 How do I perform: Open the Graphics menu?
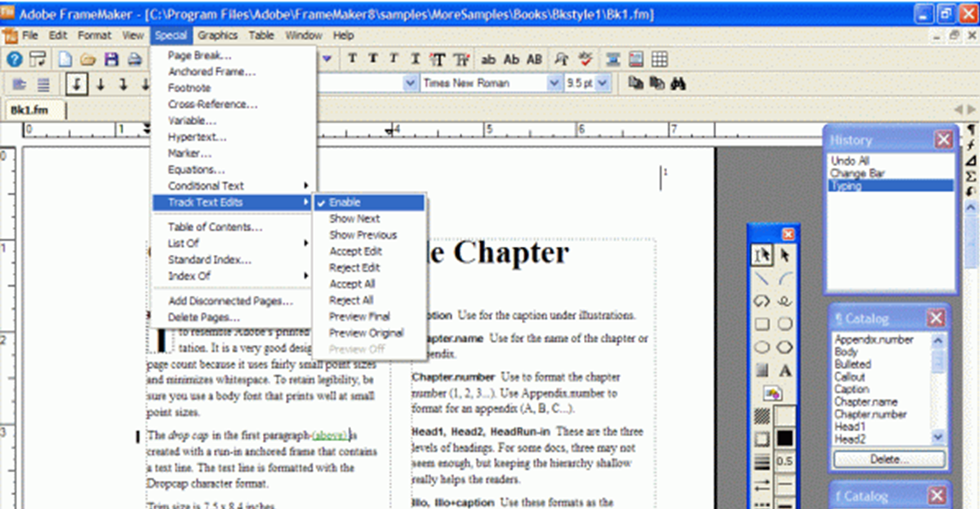click(217, 35)
